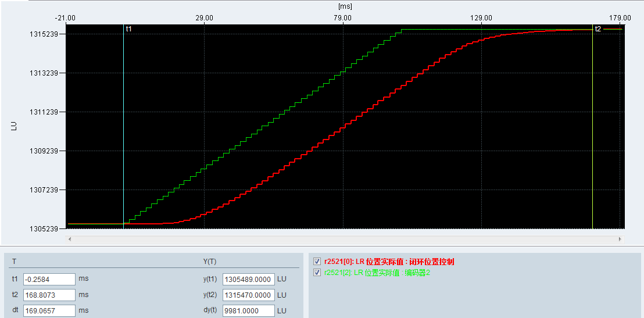Click the horizontal scrollbar track under the chart
This screenshot has width=644, height=318.
pyautogui.click(x=345, y=239)
